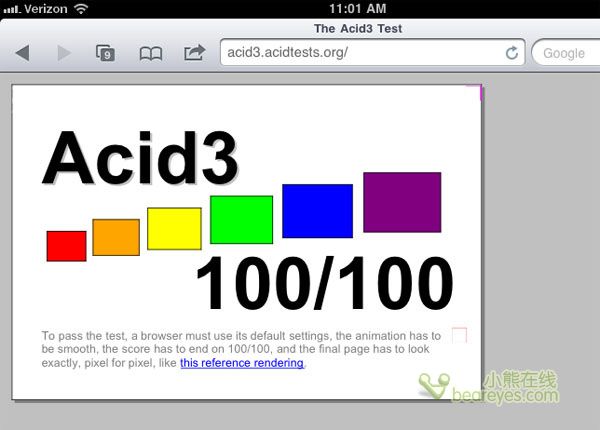Click the yellow square

click(x=174, y=229)
